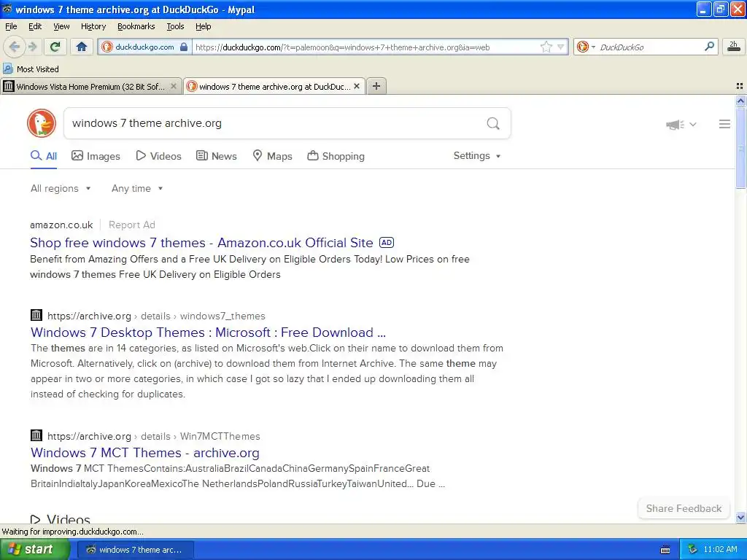Open the File menu
Screen dimensions: 747x560
(x=11, y=26)
